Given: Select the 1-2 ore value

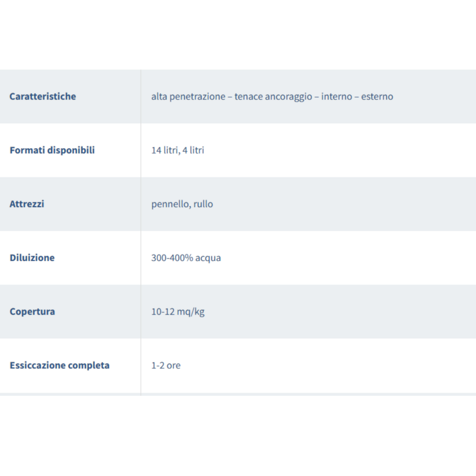Looking at the screenshot, I should tap(166, 366).
